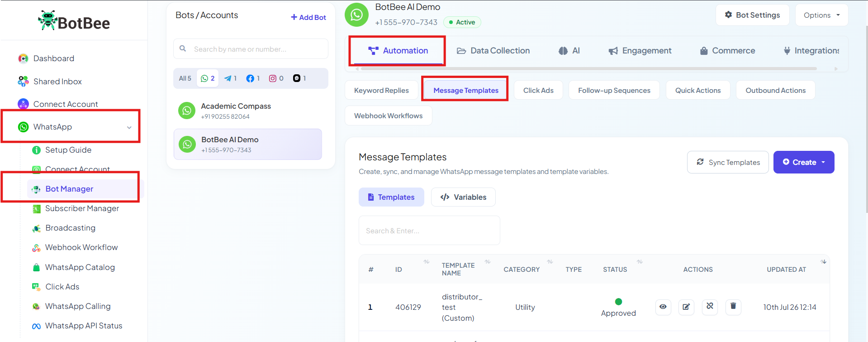Open Webhook Workflows
Viewport: 868px width, 342px height.
388,116
